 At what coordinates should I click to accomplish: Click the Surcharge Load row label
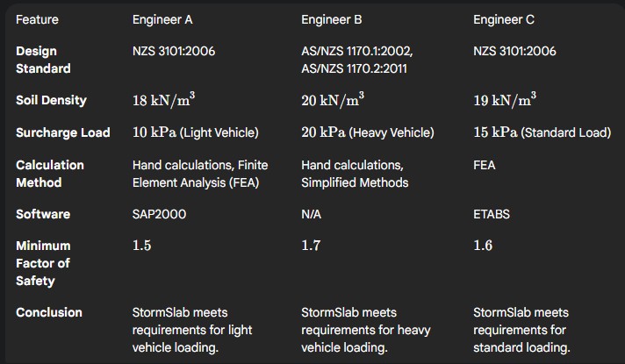(62, 132)
